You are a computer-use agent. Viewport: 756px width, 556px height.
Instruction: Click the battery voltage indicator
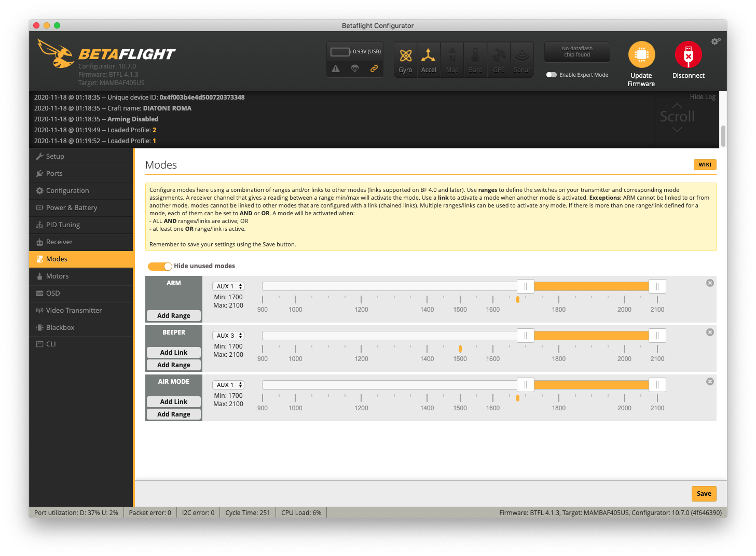355,51
